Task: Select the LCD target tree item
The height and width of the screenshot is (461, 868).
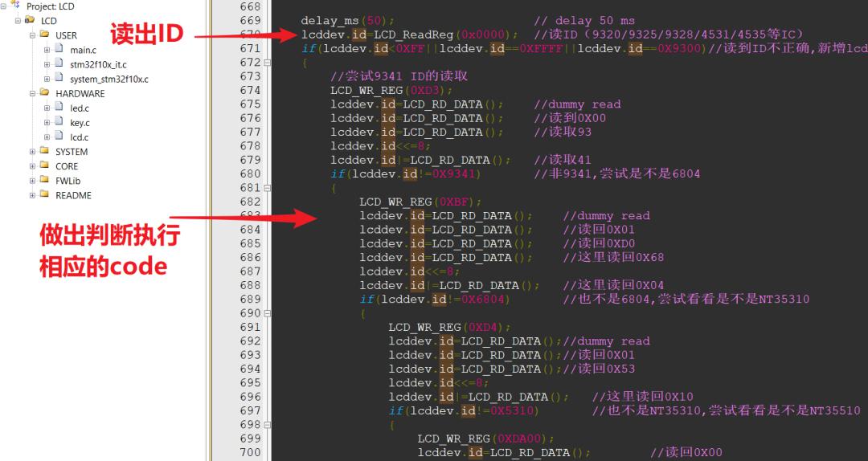Action: tap(49, 20)
